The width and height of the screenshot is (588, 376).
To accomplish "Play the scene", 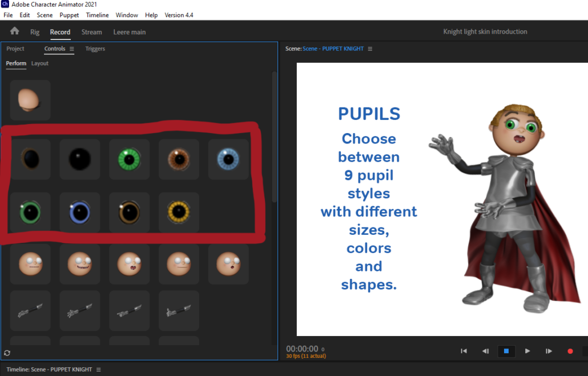I will tap(527, 351).
